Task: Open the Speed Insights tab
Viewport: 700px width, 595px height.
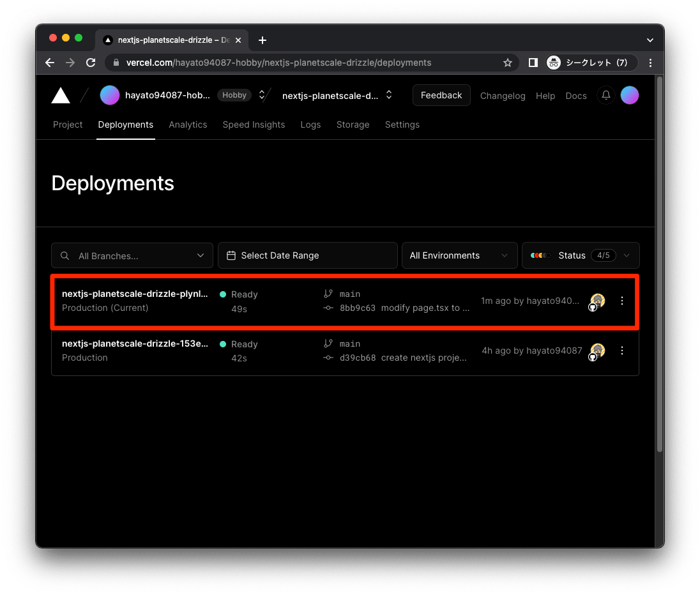Action: pyautogui.click(x=254, y=124)
